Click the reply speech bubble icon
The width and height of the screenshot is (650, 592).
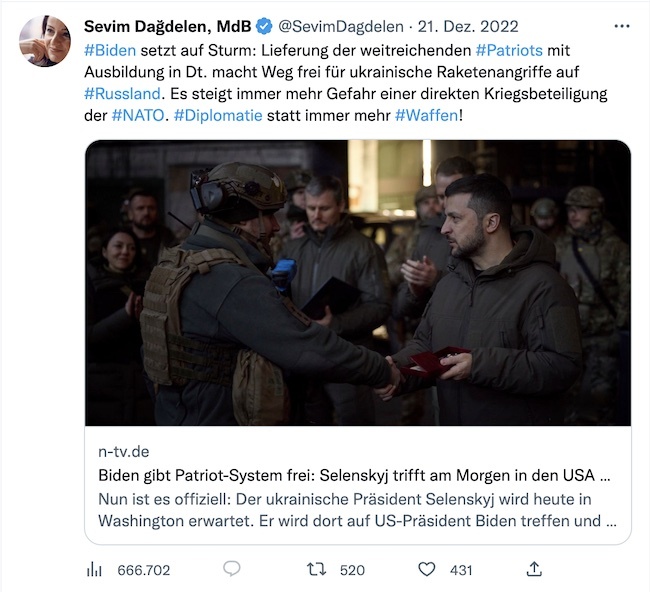click(x=232, y=569)
